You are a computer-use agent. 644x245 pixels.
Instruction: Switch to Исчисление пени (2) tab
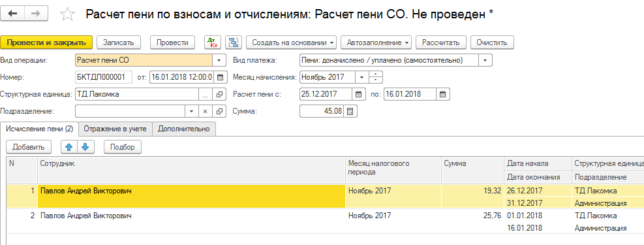point(39,129)
